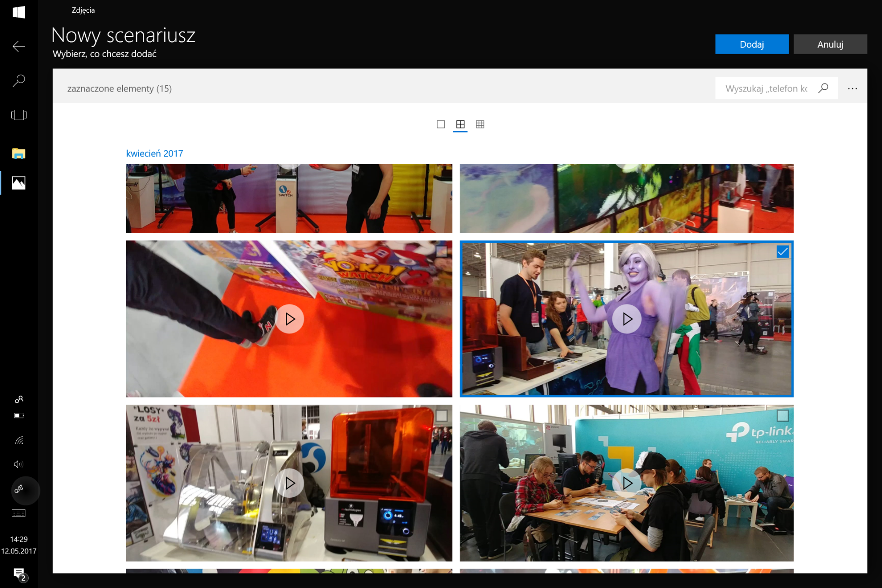The image size is (882, 588).
Task: Switch to single large view layout
Action: 441,124
